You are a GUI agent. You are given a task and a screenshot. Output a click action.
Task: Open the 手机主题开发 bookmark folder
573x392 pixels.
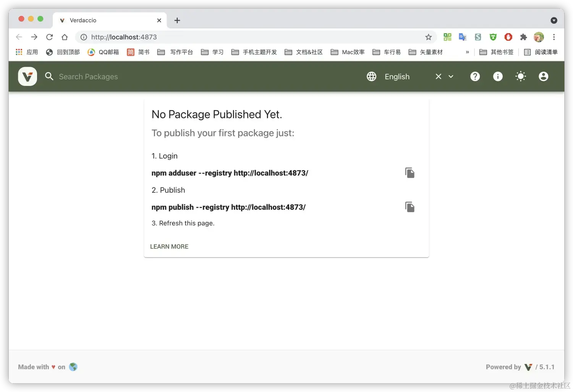pos(254,52)
